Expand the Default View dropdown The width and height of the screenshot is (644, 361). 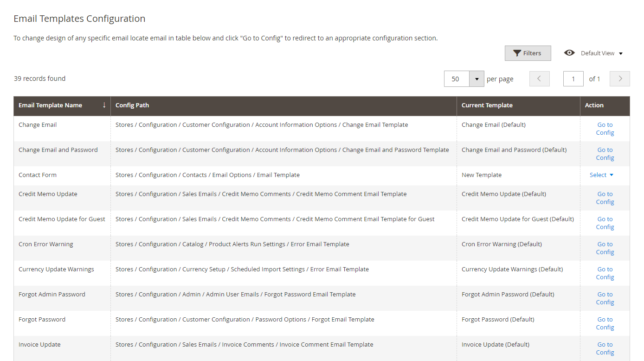coord(621,53)
